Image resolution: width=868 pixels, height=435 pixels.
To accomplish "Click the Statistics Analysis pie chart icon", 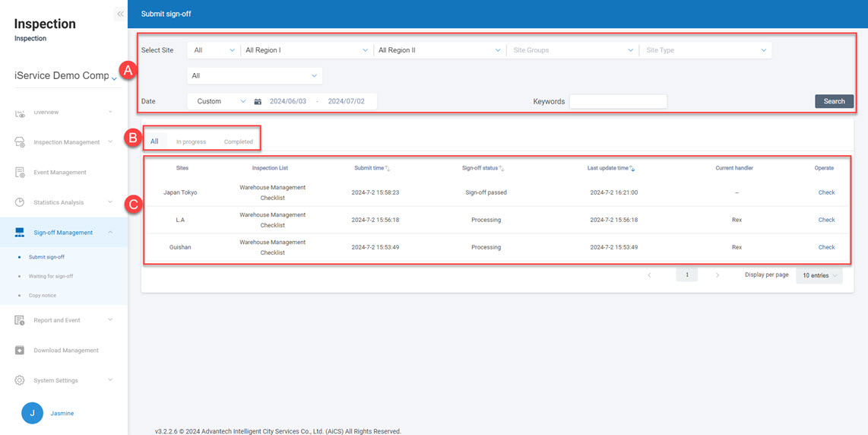I will click(21, 202).
